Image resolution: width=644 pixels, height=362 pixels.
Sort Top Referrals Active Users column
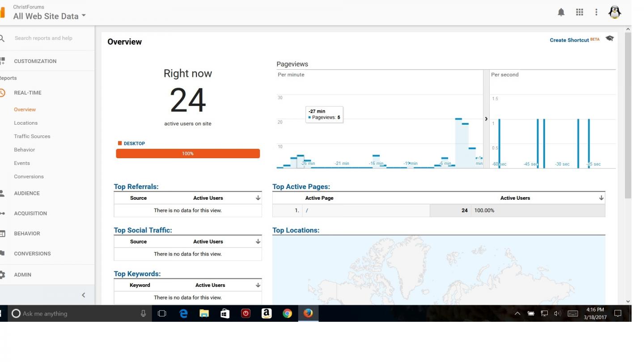pyautogui.click(x=258, y=198)
